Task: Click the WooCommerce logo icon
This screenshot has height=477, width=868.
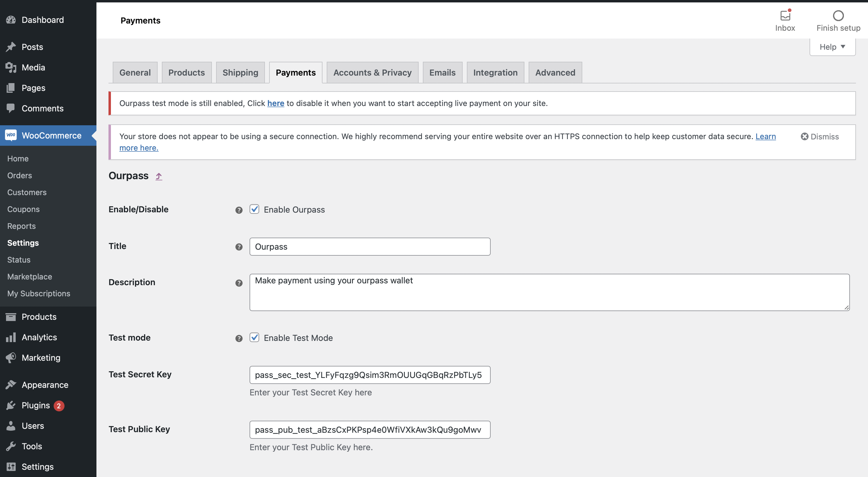Action: [11, 135]
